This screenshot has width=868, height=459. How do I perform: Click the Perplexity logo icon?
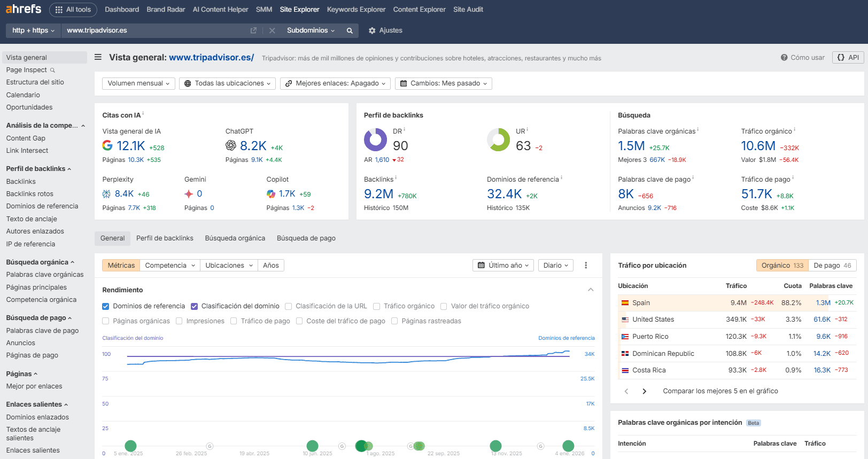tap(106, 194)
